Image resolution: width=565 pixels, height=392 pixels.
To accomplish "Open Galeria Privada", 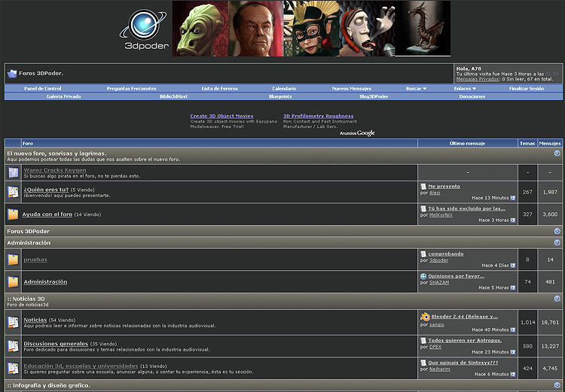I will (63, 96).
